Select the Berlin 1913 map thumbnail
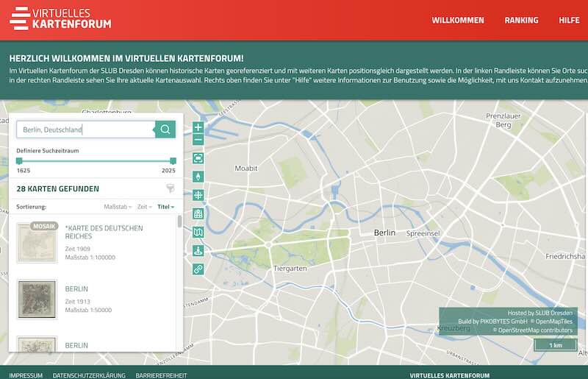Viewport: 588px width, 379px height. coord(37,300)
